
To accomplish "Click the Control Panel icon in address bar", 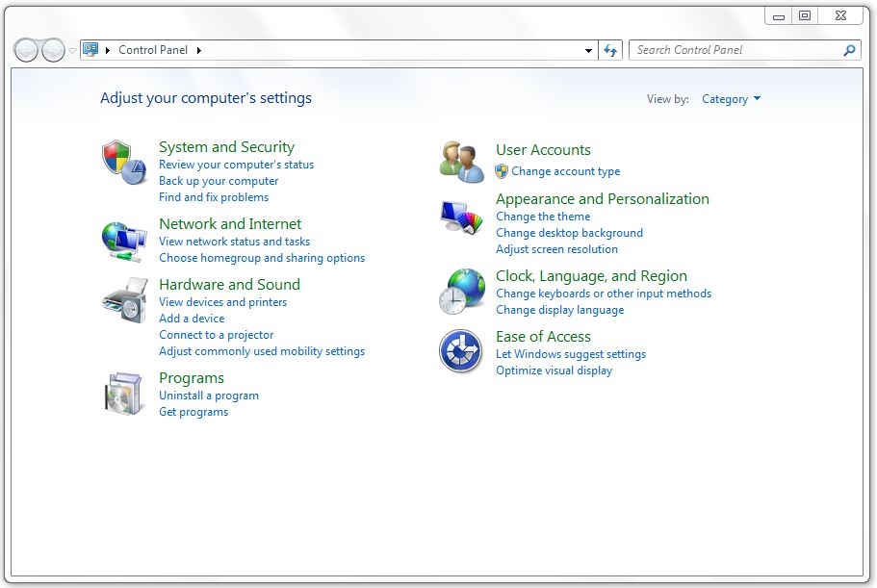I will click(x=90, y=50).
